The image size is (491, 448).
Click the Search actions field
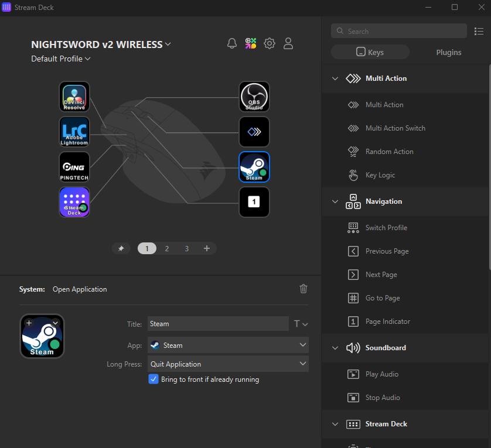[399, 31]
